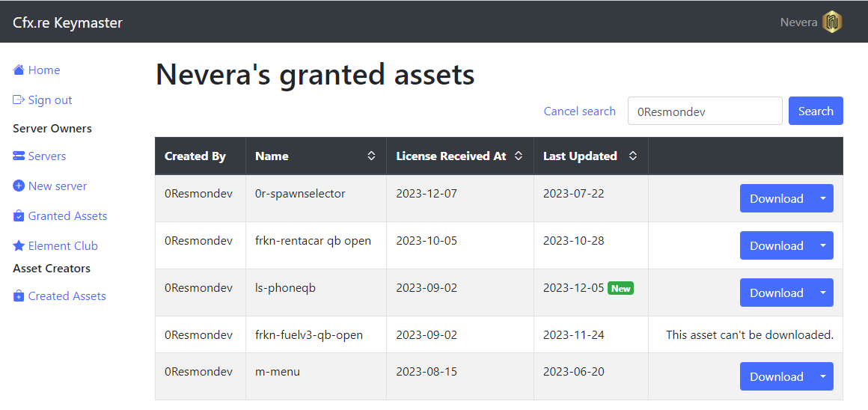Sort table by Name column arrows
Image resolution: width=868 pixels, height=410 pixels.
(371, 156)
